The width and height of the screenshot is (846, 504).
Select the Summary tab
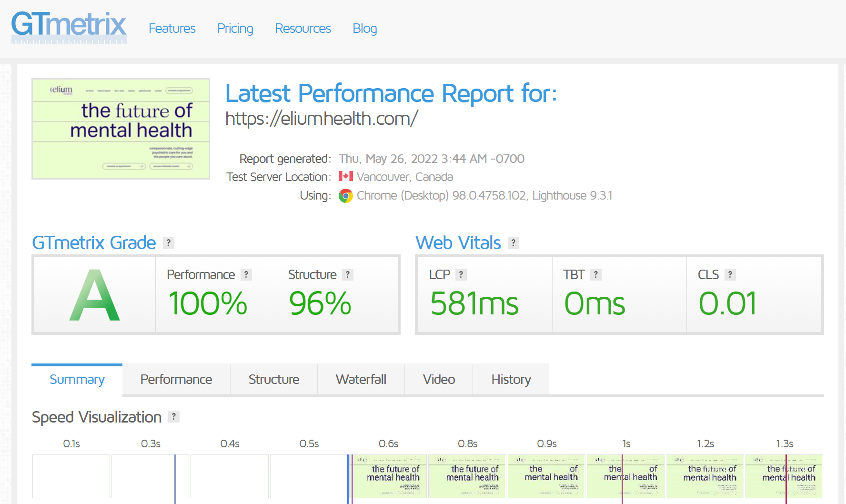coord(77,380)
